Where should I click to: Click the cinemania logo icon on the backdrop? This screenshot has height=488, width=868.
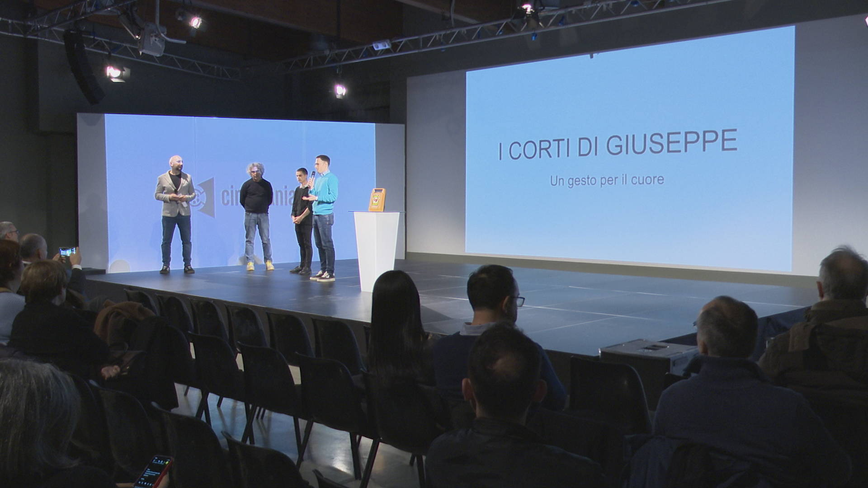coord(203,198)
